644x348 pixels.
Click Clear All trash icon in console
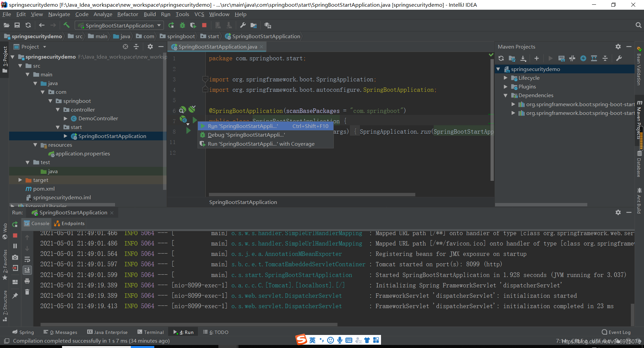tap(27, 292)
